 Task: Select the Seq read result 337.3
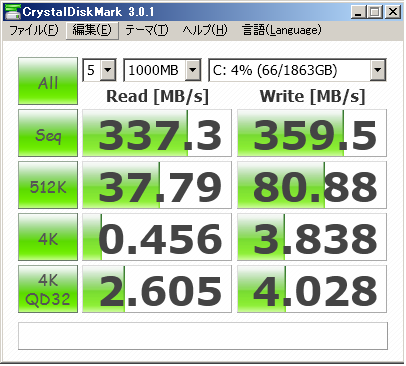tap(157, 133)
